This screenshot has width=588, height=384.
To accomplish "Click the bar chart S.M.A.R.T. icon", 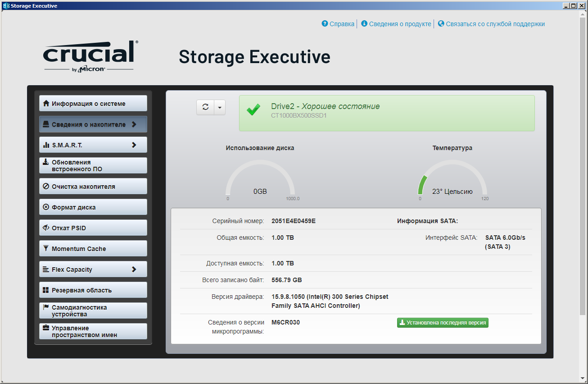I will pyautogui.click(x=46, y=145).
